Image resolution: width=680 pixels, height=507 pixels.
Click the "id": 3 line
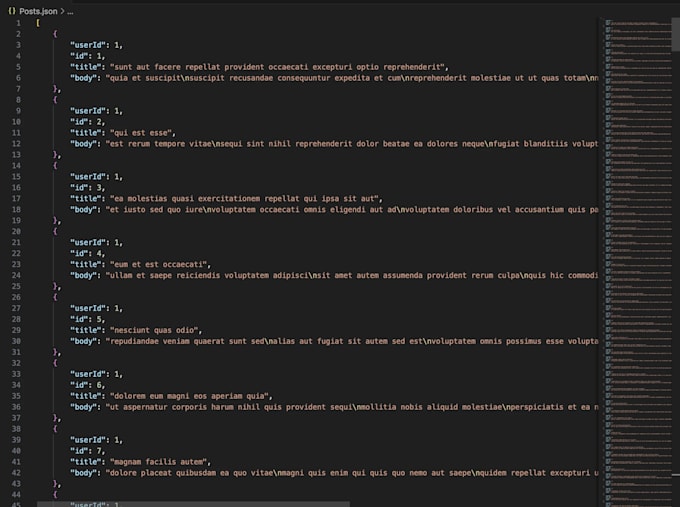point(88,188)
